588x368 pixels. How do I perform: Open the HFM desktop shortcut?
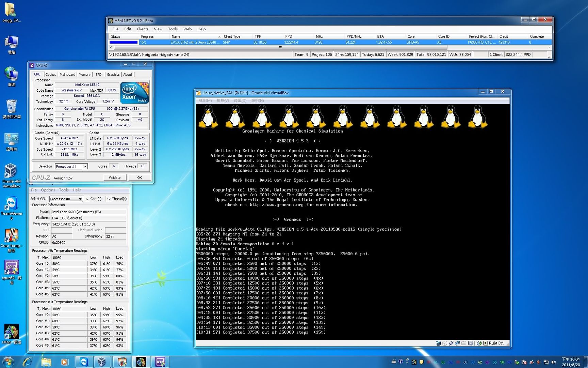click(x=11, y=334)
